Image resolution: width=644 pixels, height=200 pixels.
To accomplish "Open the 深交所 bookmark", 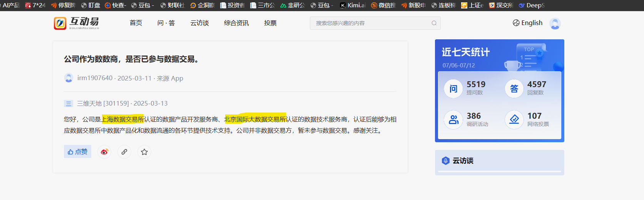I will click(501, 5).
